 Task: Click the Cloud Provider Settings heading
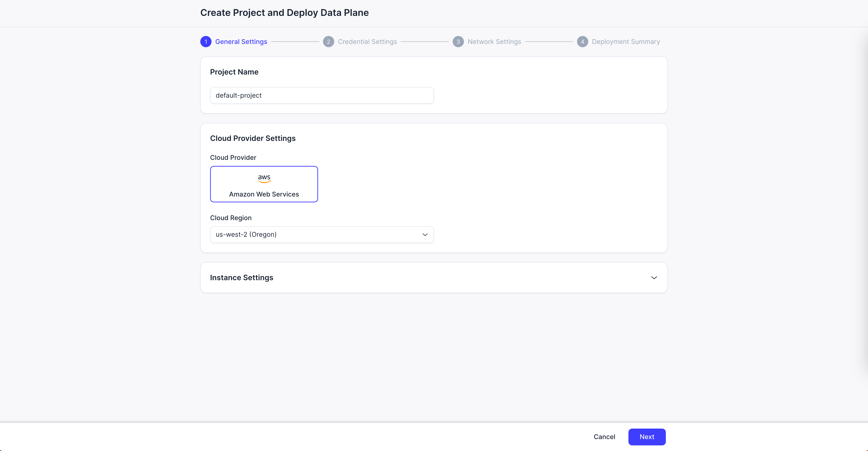pyautogui.click(x=253, y=138)
